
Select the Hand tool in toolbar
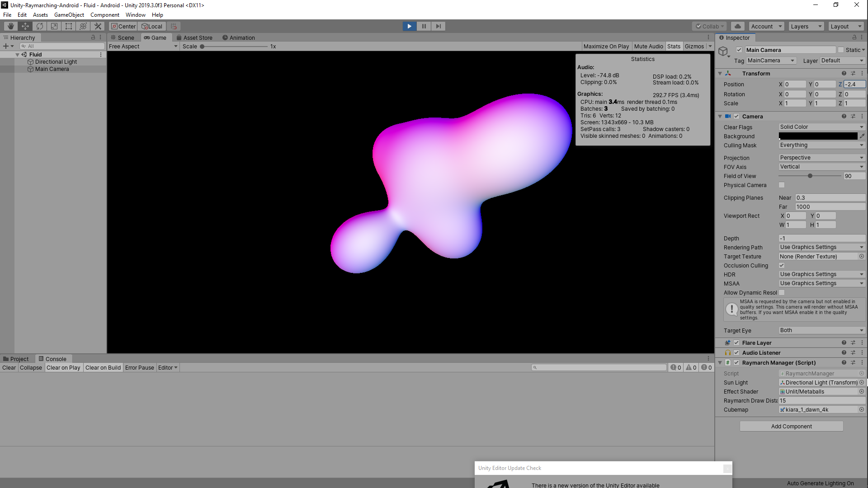11,26
